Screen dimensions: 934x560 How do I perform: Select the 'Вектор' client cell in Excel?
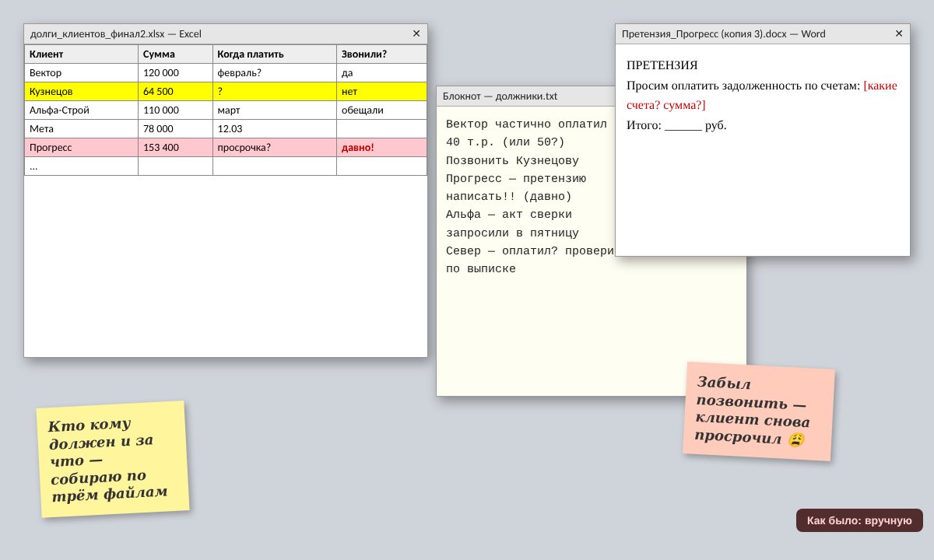tap(82, 73)
